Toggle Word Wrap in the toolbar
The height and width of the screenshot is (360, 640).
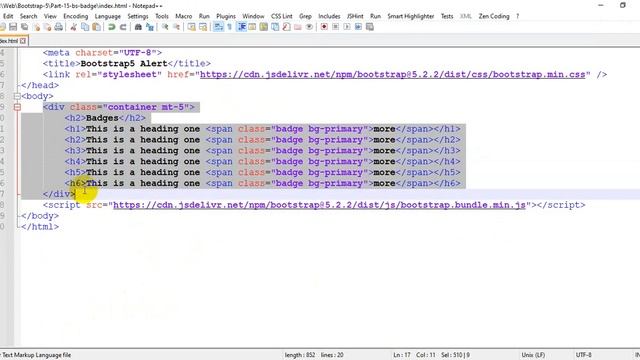click(218, 27)
